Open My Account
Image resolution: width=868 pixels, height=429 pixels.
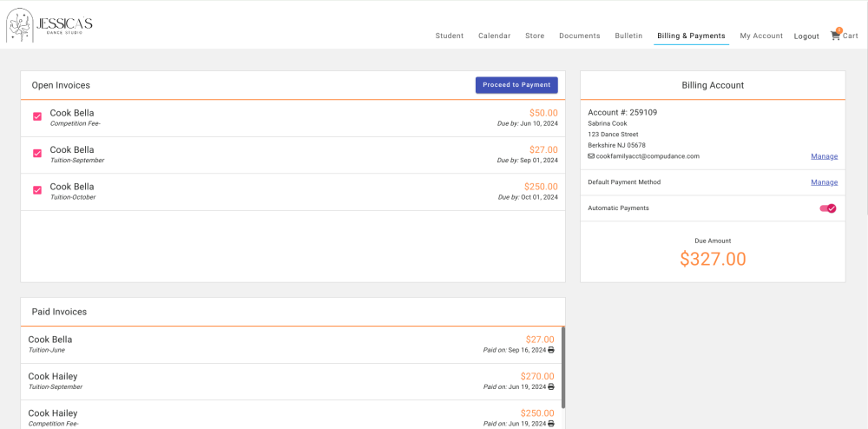coord(762,36)
